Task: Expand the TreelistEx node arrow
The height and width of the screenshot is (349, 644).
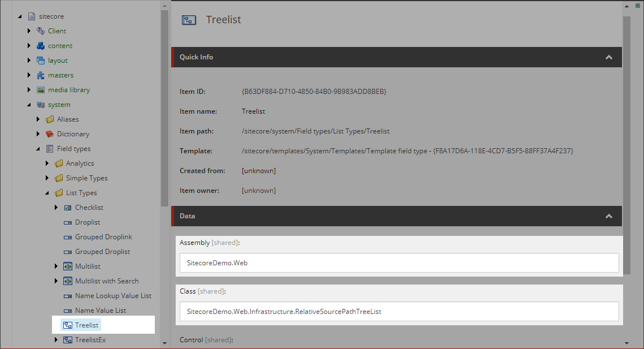Action: [56, 339]
